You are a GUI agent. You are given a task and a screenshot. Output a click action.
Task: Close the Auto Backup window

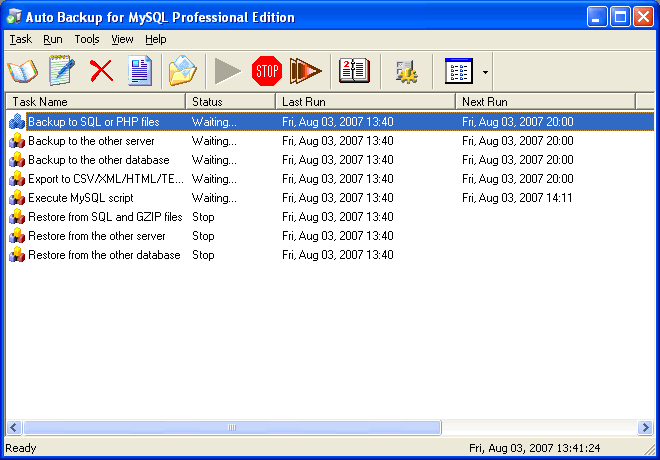(643, 16)
